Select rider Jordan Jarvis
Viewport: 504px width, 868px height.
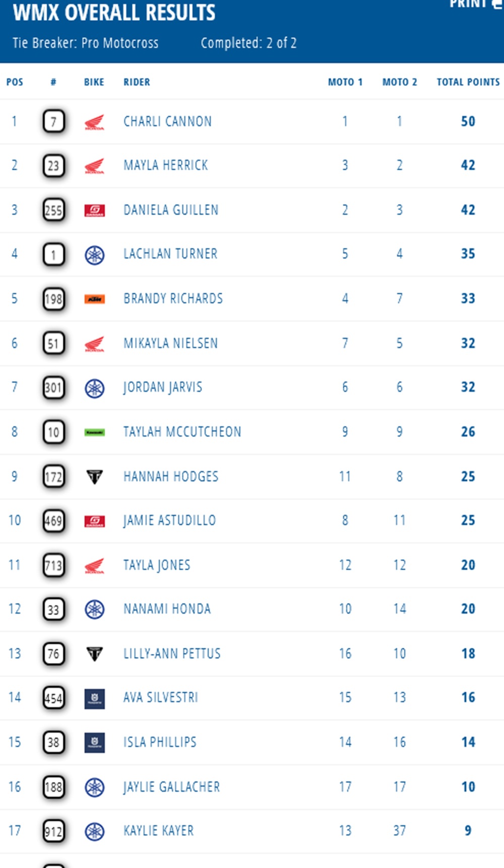coord(162,387)
